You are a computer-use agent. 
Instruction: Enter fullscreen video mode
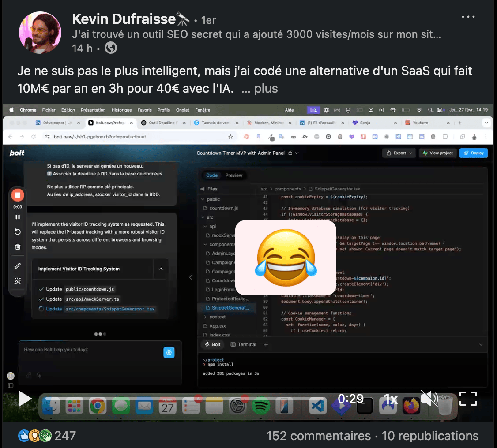coord(468,398)
